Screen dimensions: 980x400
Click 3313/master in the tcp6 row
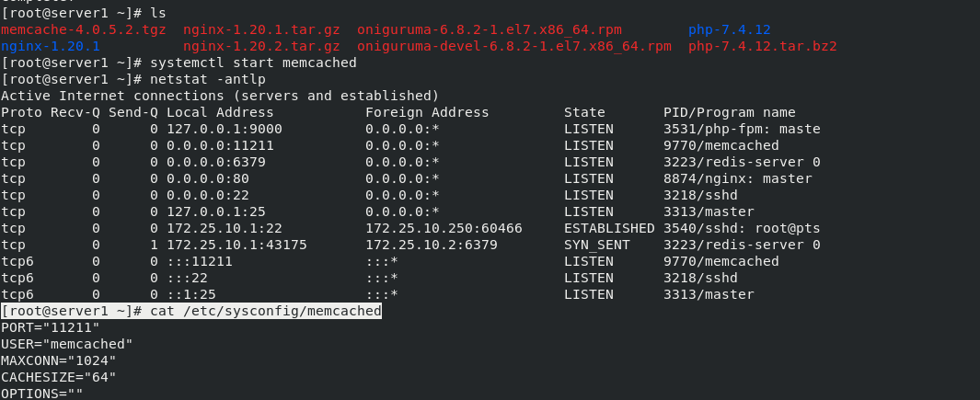tap(709, 294)
